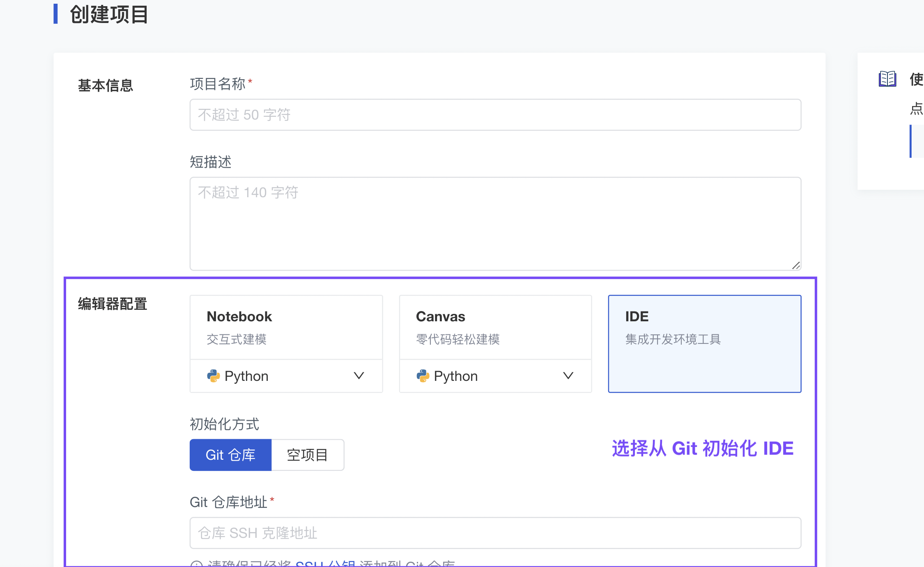
Task: Focus the 短描述 text area
Action: coord(495,224)
